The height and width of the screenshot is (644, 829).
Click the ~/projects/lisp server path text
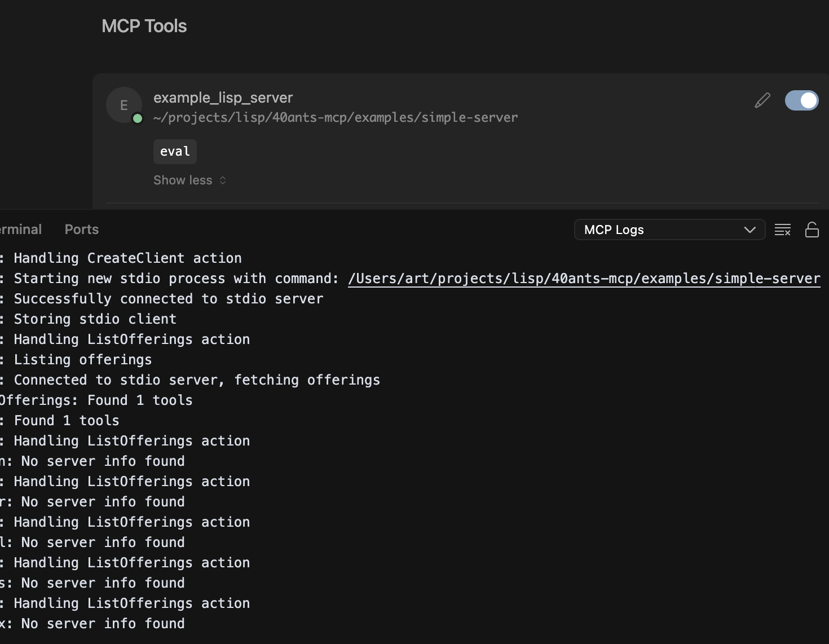coord(335,118)
